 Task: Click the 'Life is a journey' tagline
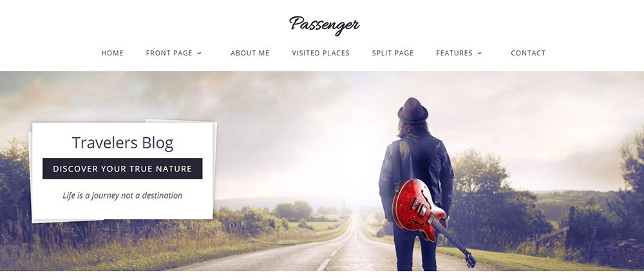122,195
